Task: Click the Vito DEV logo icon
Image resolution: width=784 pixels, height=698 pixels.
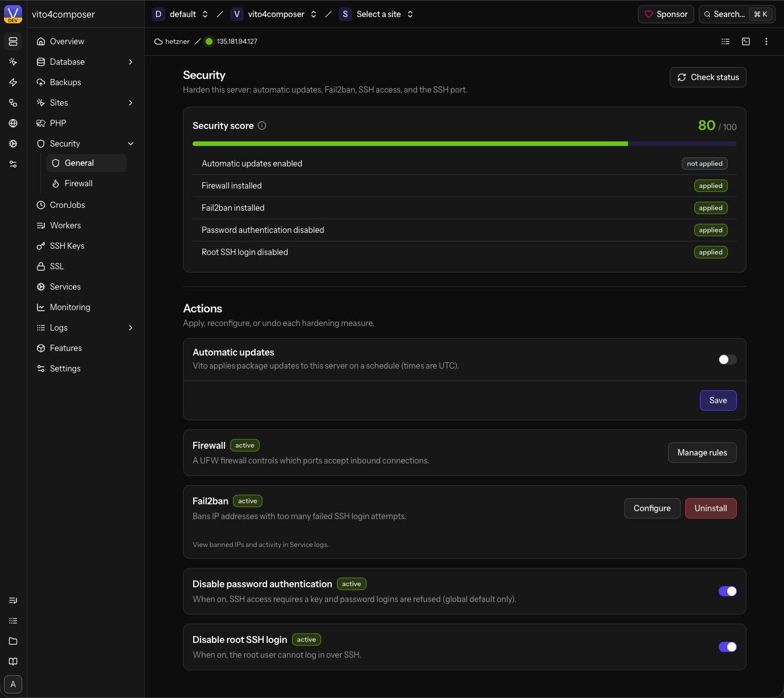Action: tap(13, 14)
